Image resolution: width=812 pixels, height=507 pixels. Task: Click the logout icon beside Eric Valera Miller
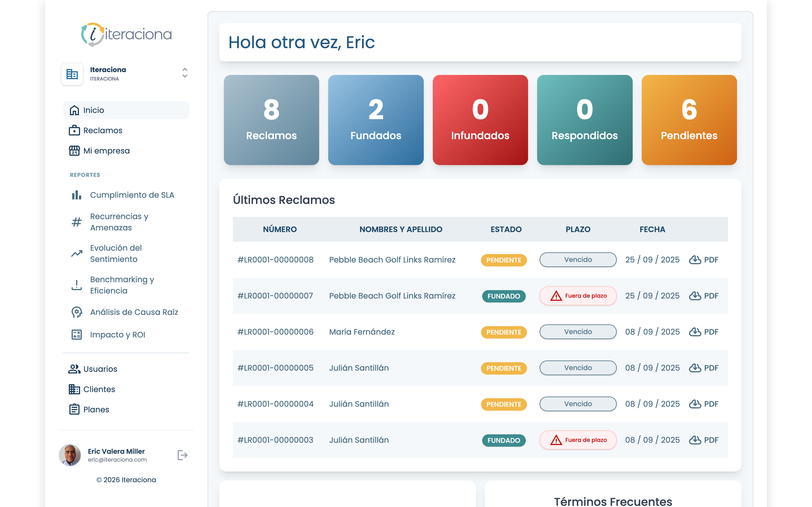tap(182, 455)
